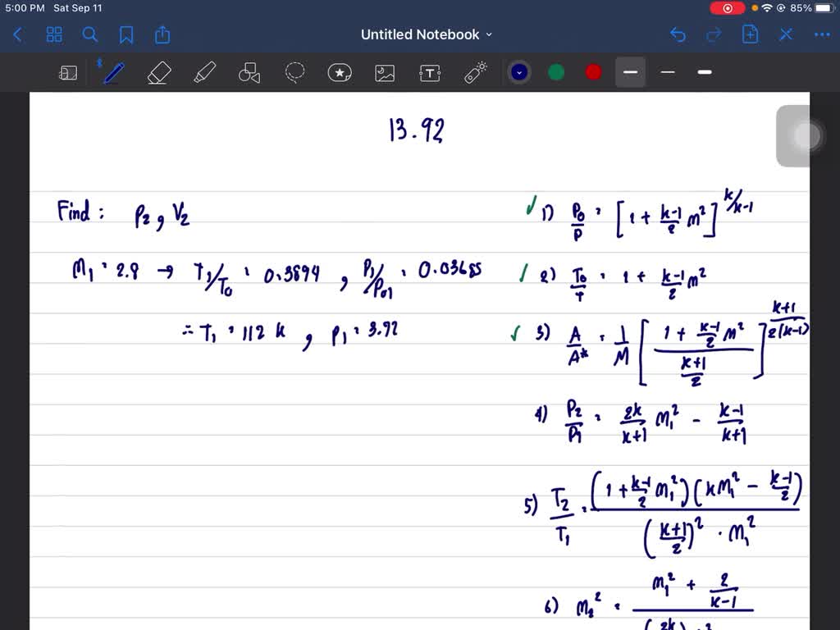Viewport: 840px width, 630px height.
Task: Open the add page menu
Action: [750, 34]
